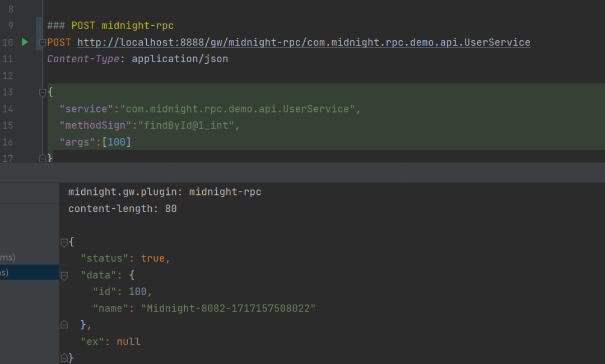
Task: Click the fold end marker of response root
Action: tap(64, 358)
